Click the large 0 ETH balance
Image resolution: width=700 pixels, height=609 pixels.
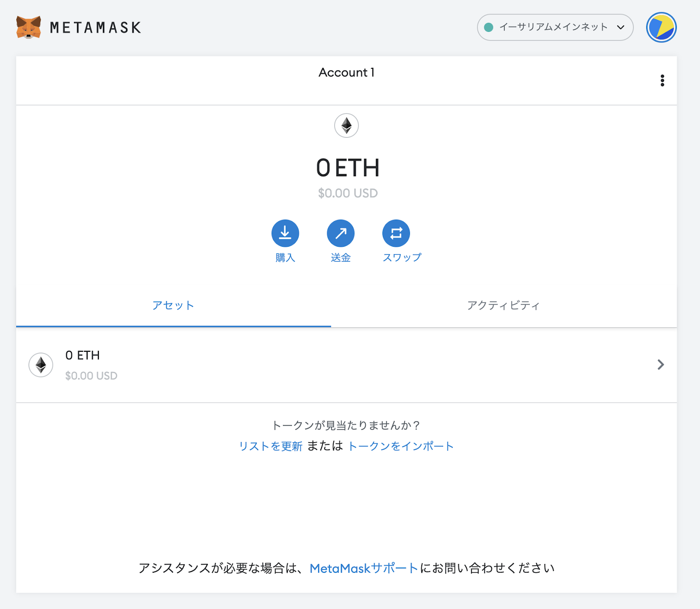pyautogui.click(x=348, y=168)
